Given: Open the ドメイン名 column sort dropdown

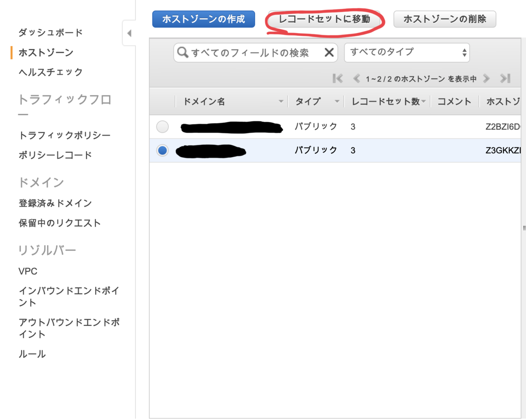Looking at the screenshot, I should [x=281, y=101].
